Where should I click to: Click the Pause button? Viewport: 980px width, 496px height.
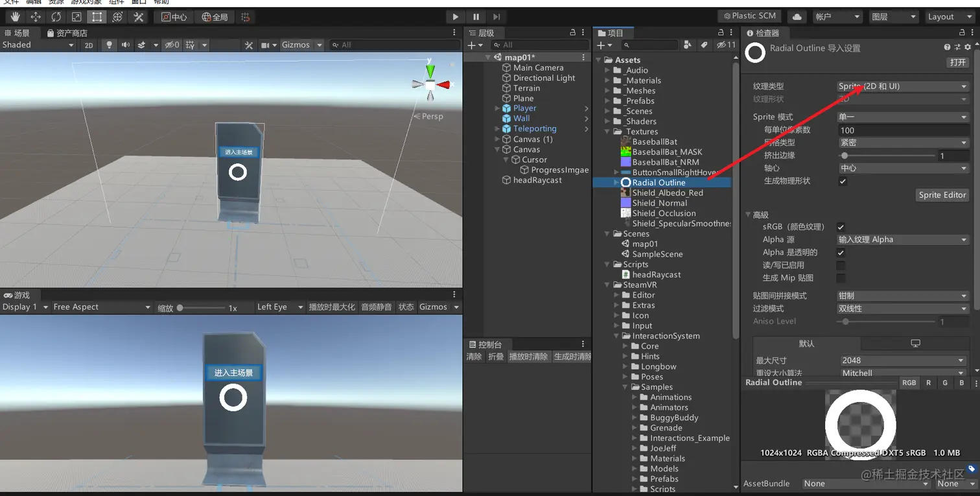coord(476,17)
